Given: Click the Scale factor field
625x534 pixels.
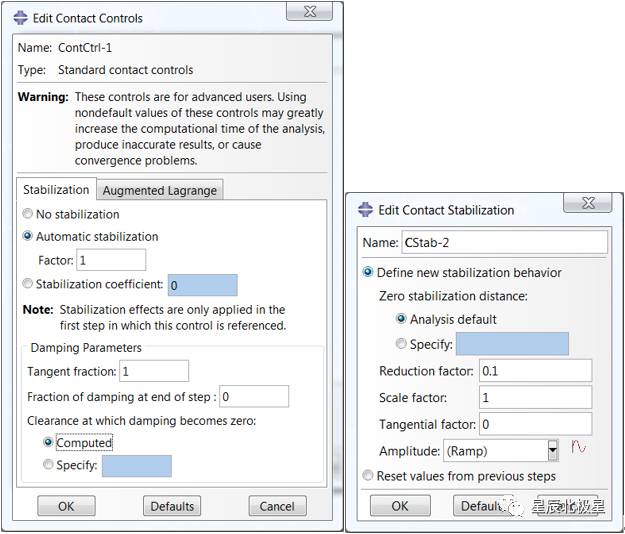Looking at the screenshot, I should (x=535, y=397).
